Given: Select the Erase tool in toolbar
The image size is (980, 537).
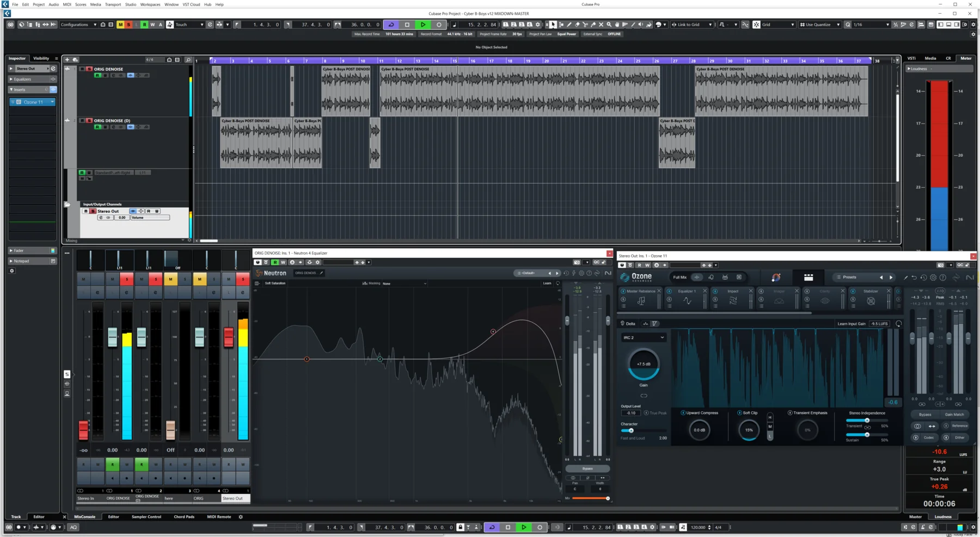Looking at the screenshot, I should point(577,24).
